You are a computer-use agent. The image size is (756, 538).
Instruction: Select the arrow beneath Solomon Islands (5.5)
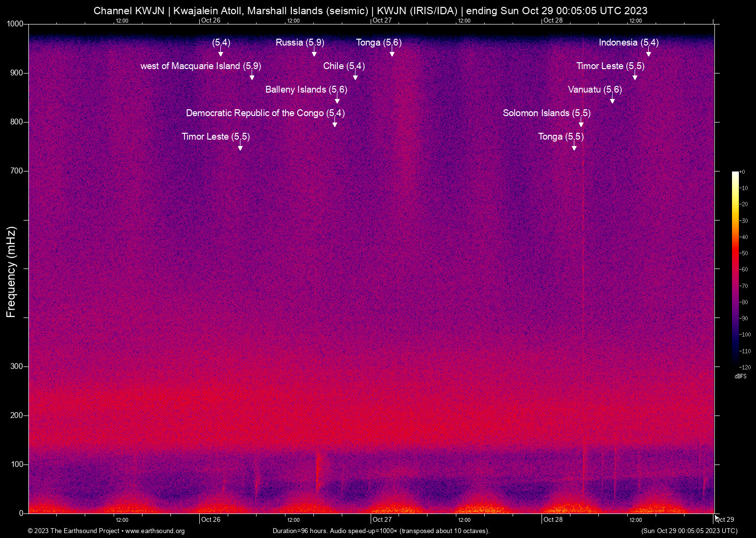581,123
